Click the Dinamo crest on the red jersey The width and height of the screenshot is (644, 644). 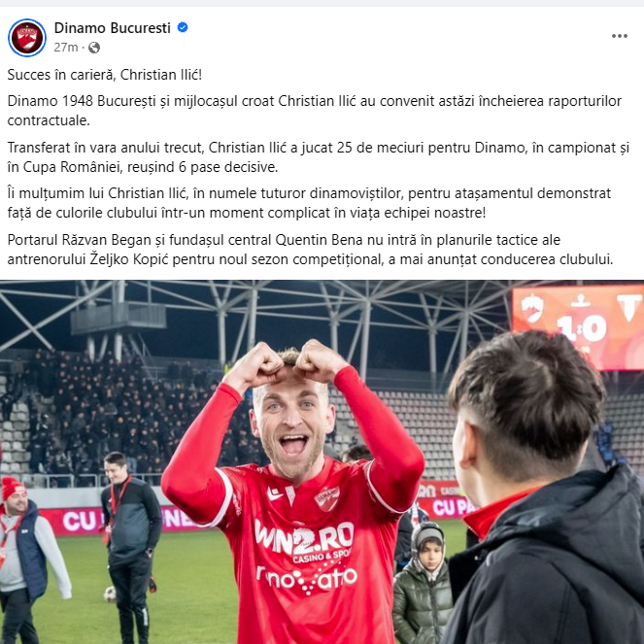click(327, 498)
